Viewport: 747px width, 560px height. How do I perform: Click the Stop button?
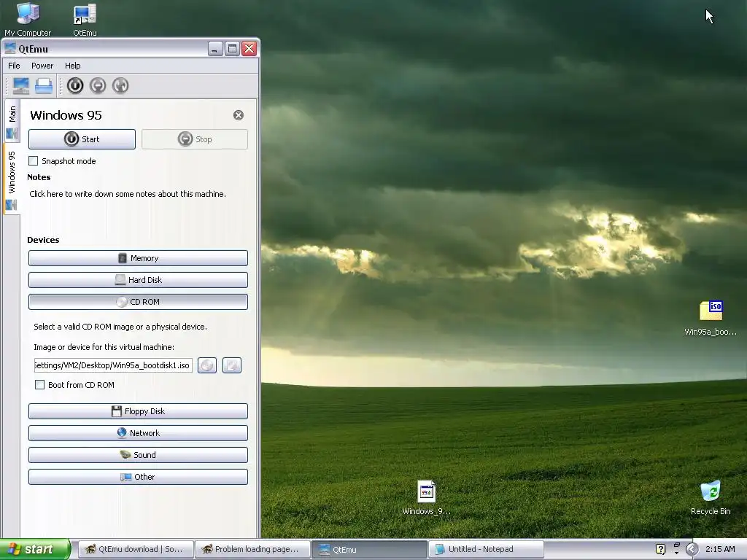point(194,139)
